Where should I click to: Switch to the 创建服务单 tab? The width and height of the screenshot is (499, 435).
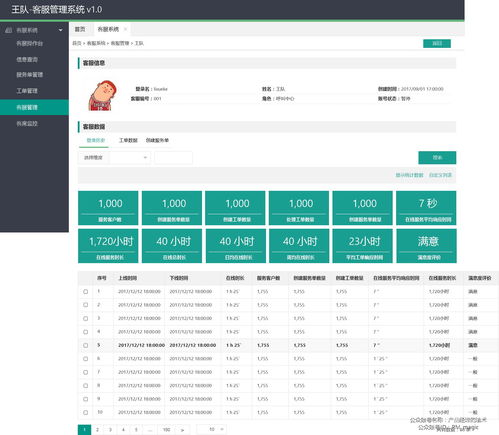pyautogui.click(x=157, y=140)
